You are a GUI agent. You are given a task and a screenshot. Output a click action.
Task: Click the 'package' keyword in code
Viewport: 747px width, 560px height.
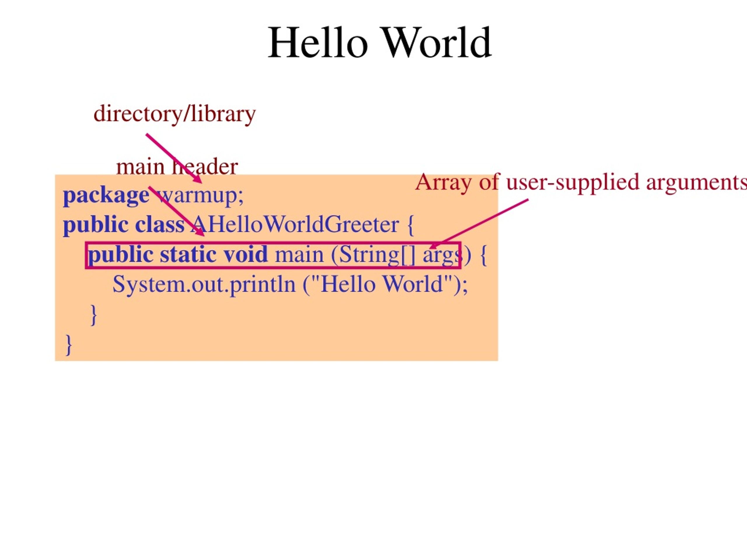point(106,196)
